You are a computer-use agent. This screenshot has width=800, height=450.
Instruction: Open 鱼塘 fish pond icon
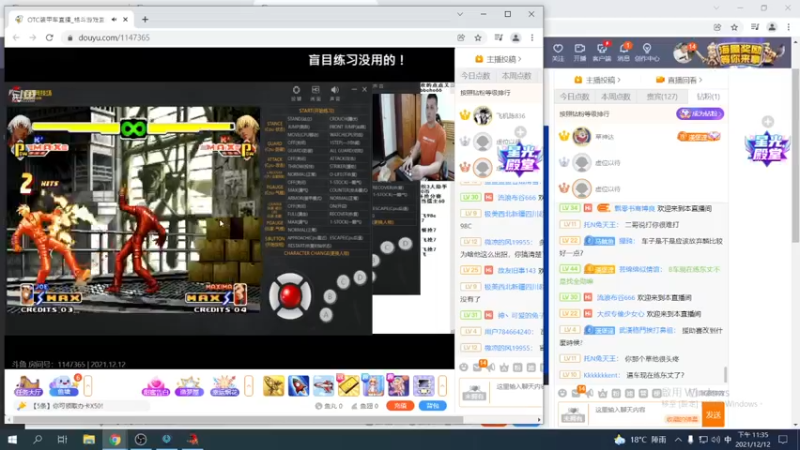(64, 386)
